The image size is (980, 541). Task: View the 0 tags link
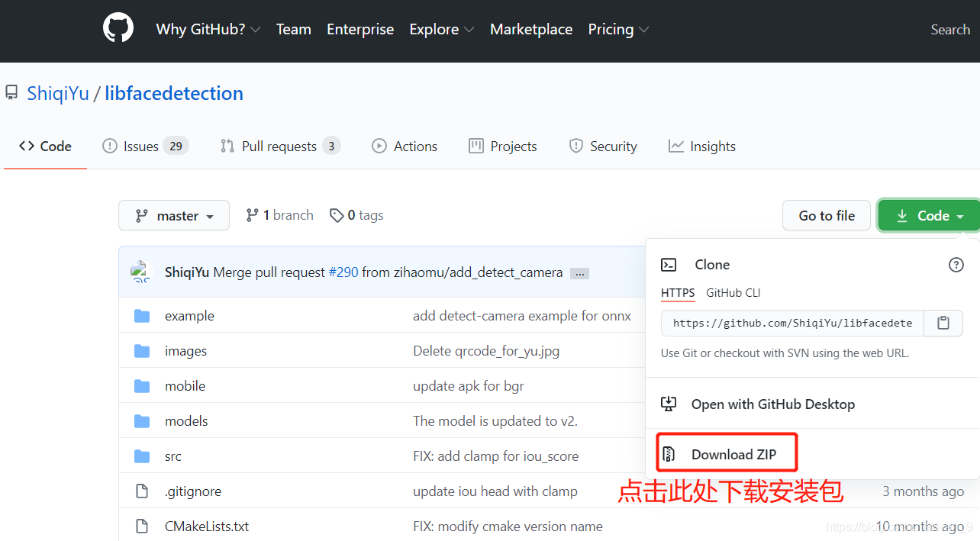pyautogui.click(x=356, y=215)
